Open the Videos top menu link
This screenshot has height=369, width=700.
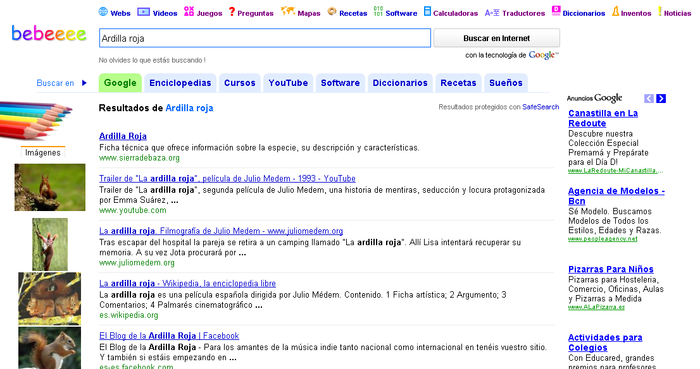pos(165,13)
